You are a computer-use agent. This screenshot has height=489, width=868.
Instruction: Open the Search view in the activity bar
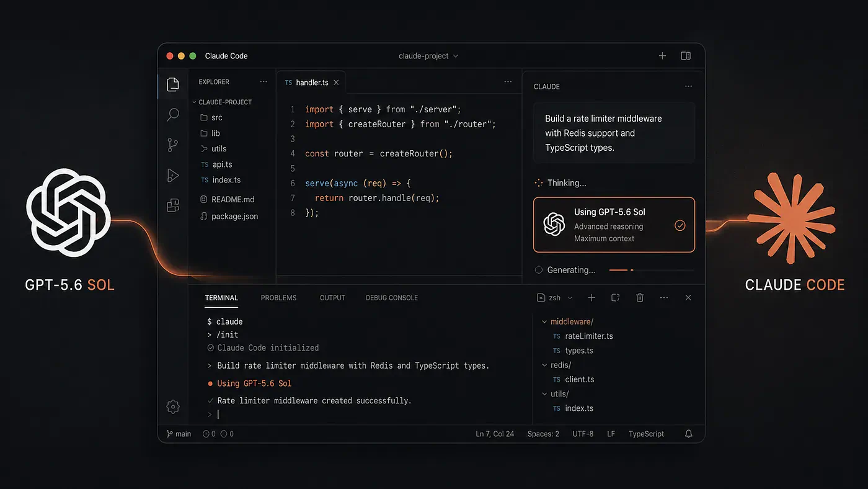(x=173, y=115)
